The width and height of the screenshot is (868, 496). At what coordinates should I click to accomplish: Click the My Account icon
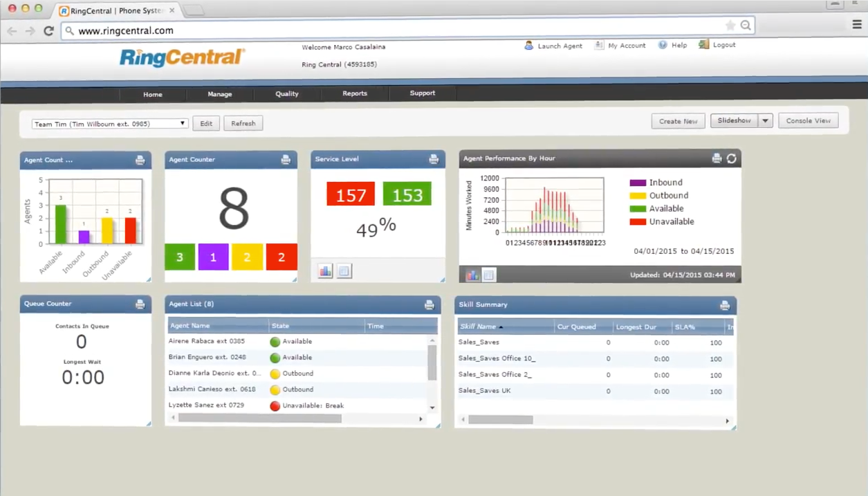pos(599,45)
